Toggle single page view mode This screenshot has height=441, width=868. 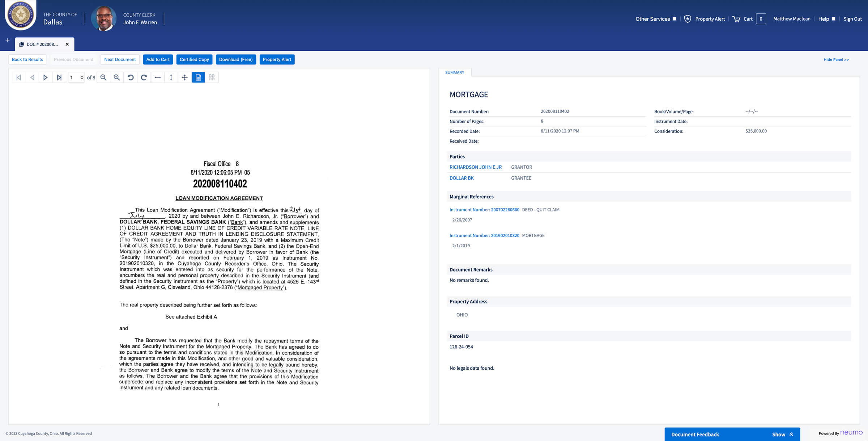(198, 77)
